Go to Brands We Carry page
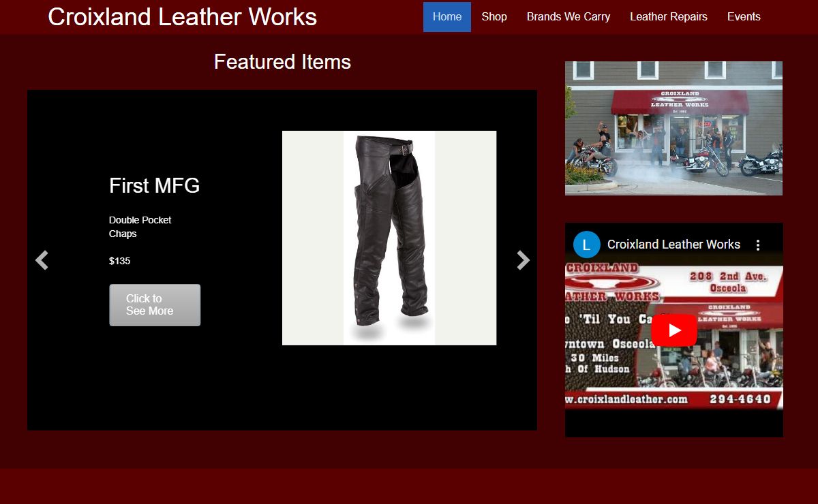Viewport: 818px width, 504px height. coord(569,17)
